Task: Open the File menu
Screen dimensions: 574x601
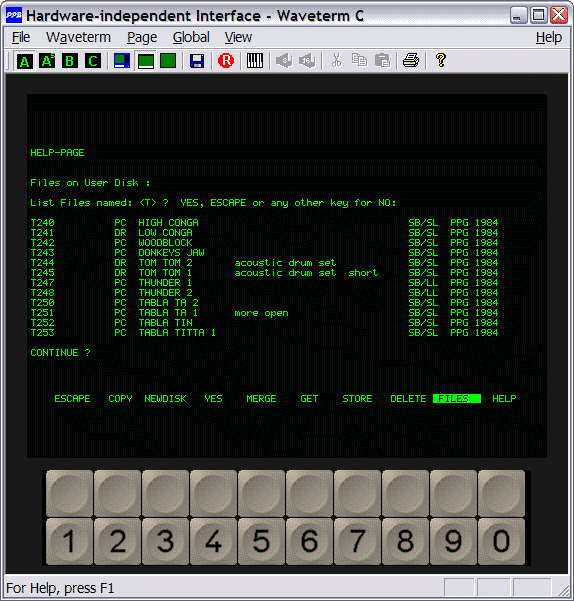Action: point(21,37)
